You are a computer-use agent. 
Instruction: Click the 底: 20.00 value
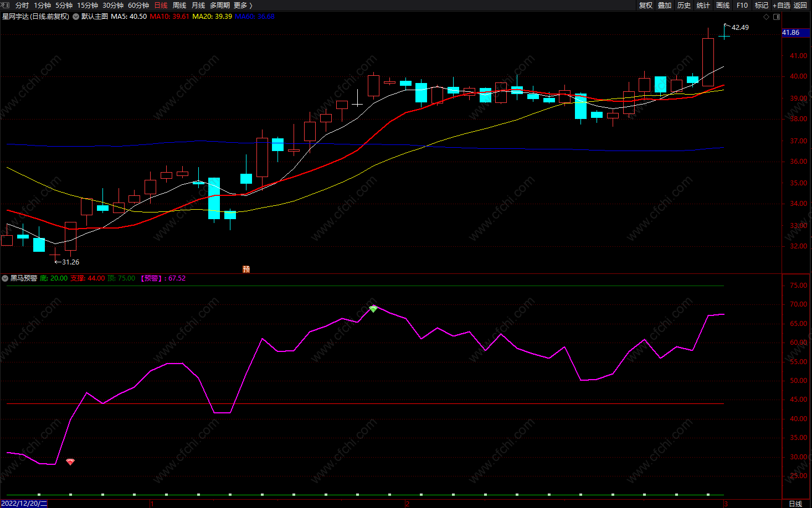(54, 278)
